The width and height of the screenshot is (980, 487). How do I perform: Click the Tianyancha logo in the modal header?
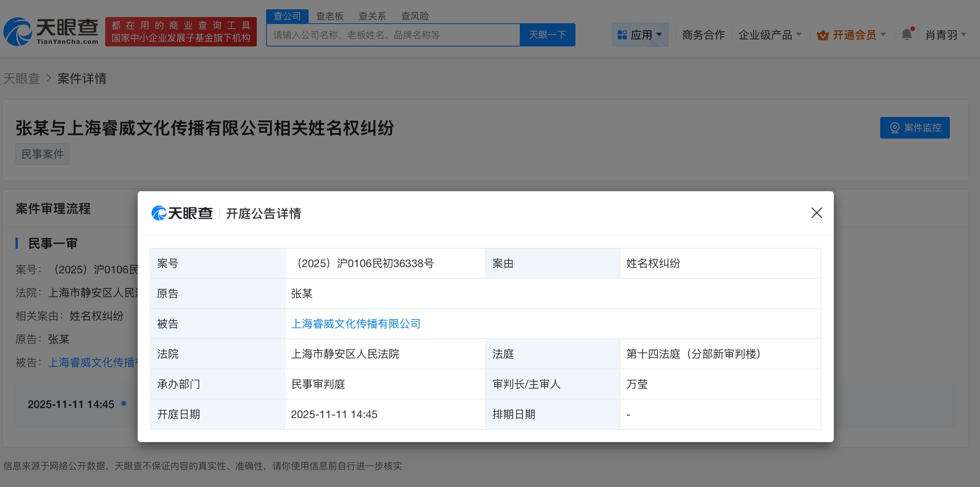tap(182, 213)
